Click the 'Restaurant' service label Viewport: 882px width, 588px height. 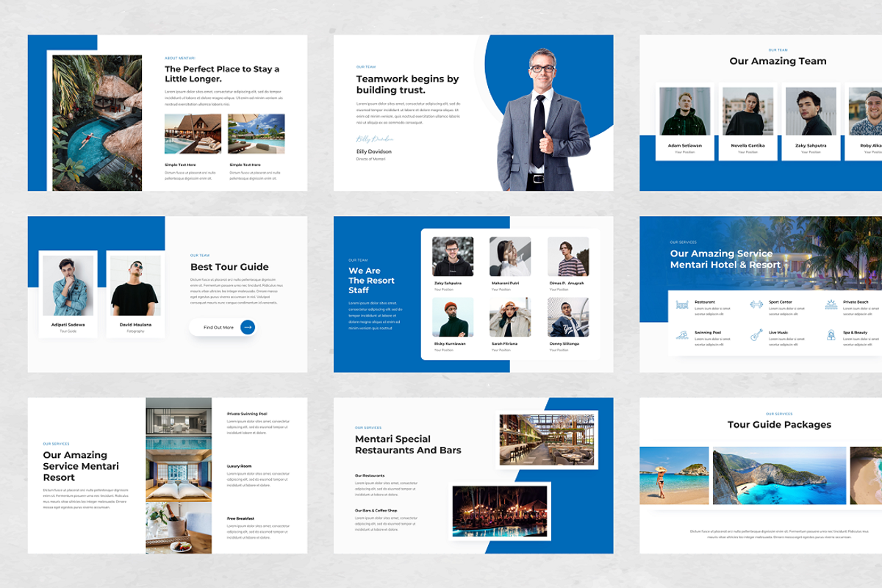click(705, 302)
